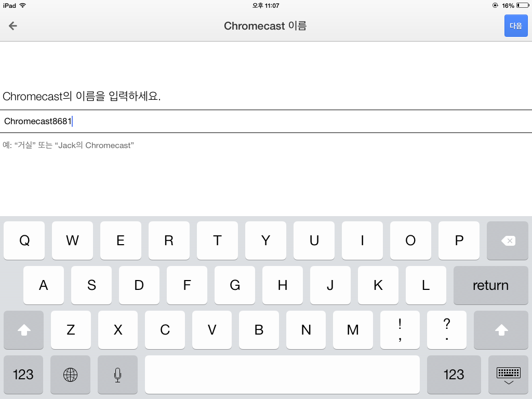
Task: Tap the S key
Action: point(91,285)
